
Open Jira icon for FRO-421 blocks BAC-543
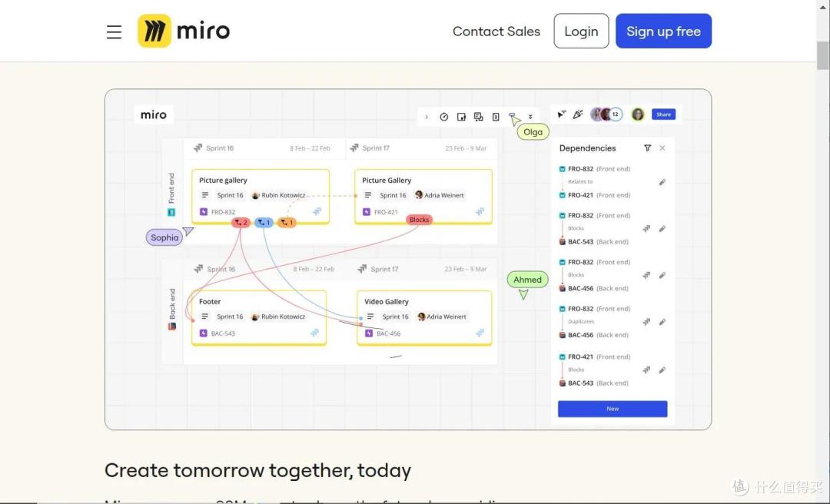point(646,370)
